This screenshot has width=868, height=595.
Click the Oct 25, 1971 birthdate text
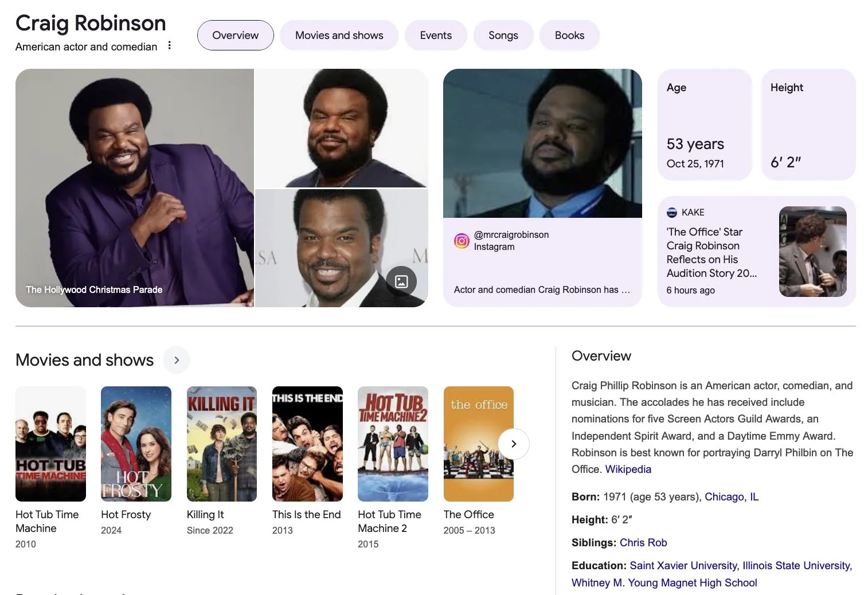click(695, 163)
